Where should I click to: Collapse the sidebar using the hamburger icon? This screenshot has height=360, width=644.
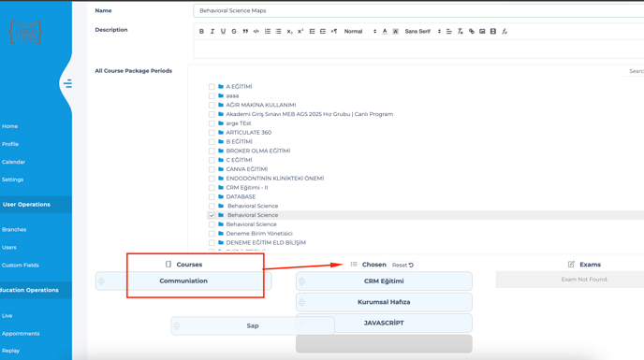pyautogui.click(x=67, y=84)
